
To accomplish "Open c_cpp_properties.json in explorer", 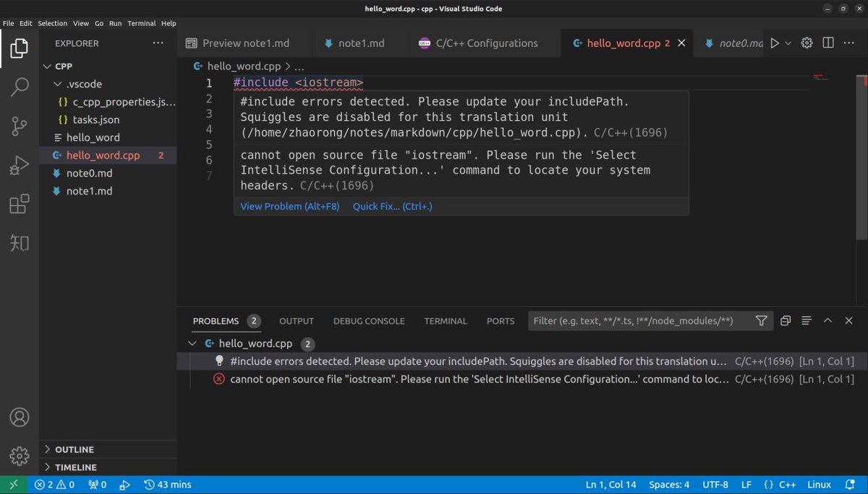I will pos(108,102).
